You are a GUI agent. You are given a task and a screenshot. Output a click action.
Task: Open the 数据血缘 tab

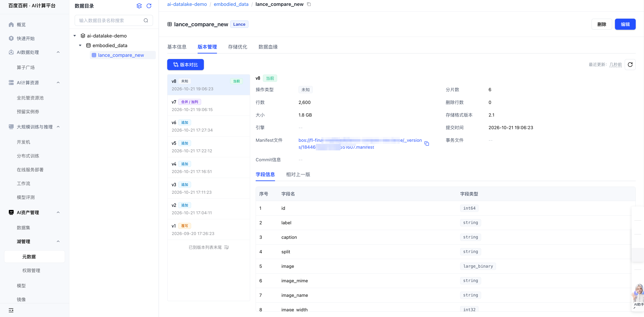[x=268, y=47]
